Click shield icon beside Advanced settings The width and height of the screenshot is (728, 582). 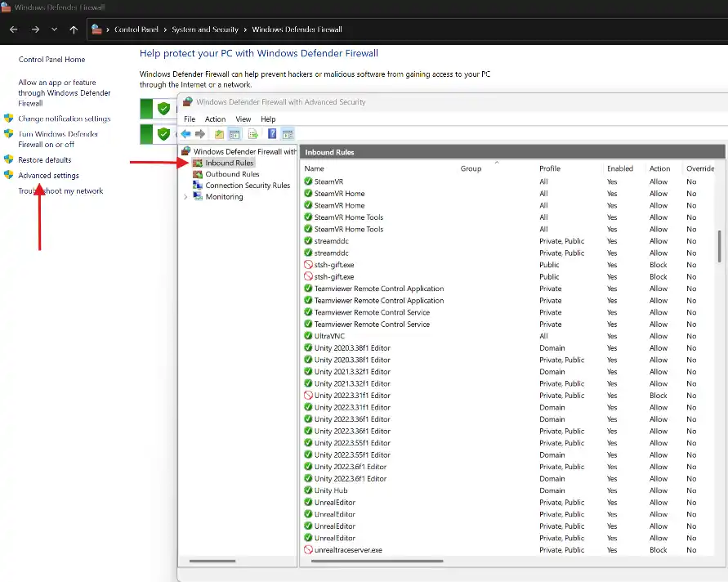pyautogui.click(x=8, y=175)
